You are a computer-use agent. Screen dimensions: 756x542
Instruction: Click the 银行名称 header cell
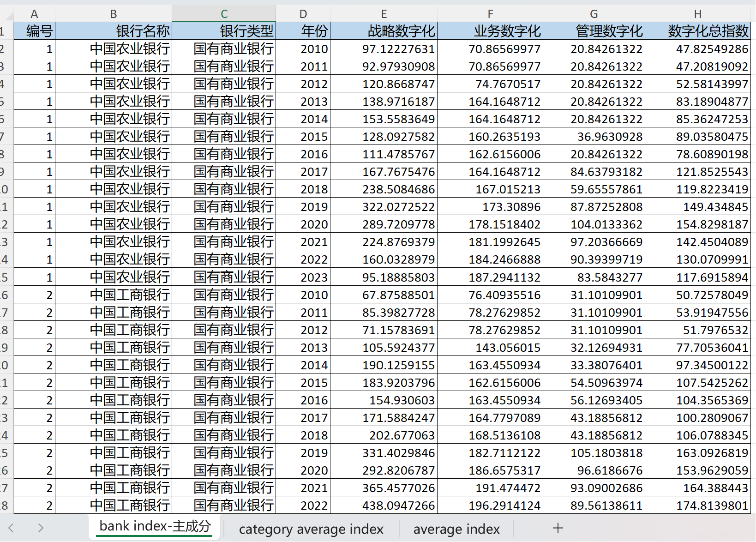[x=114, y=31]
